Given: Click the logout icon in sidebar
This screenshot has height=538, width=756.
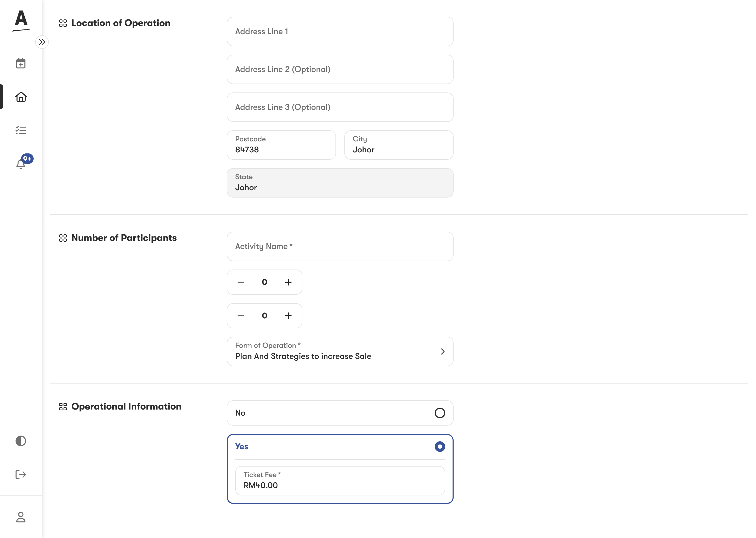Looking at the screenshot, I should coord(20,474).
